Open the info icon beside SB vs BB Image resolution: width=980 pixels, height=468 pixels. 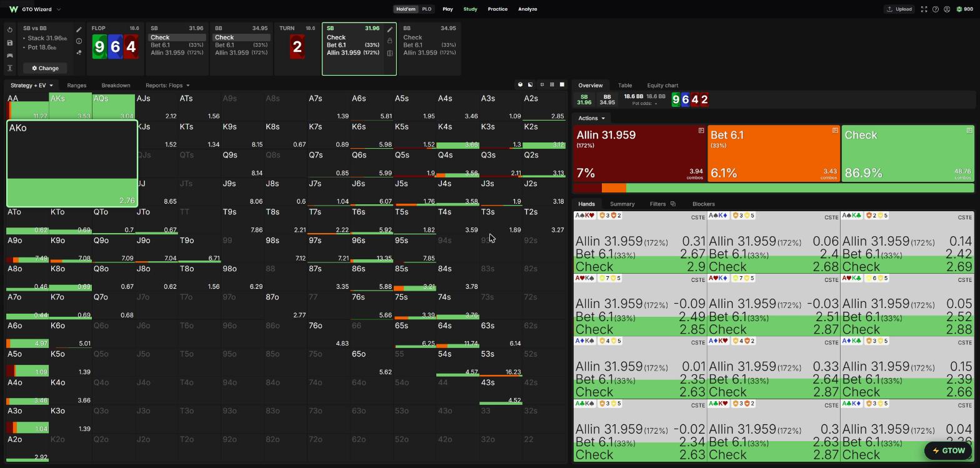tap(79, 41)
